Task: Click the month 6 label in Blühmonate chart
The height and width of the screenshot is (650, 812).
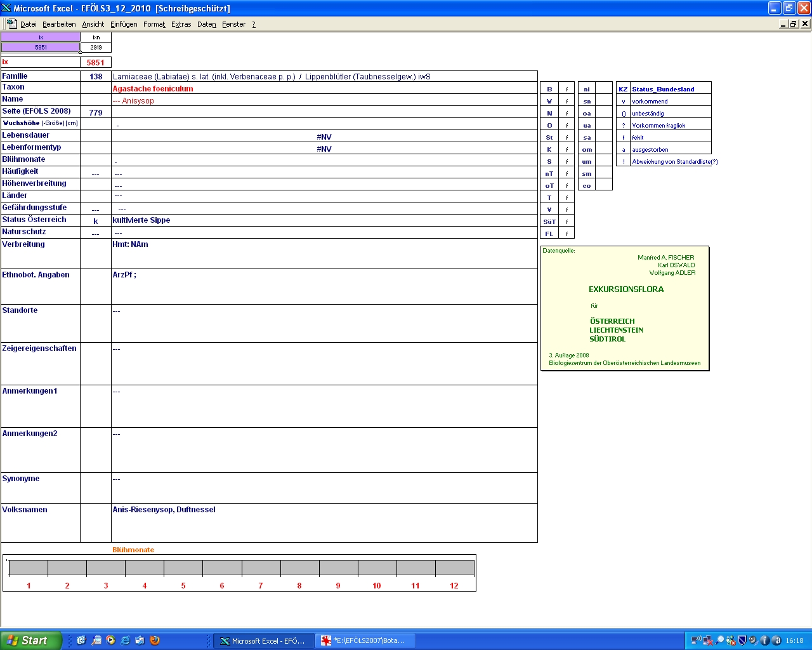Action: [222, 585]
